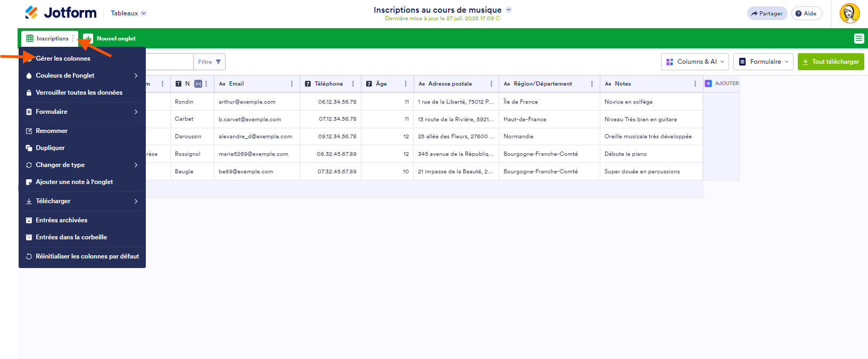Click the Notes column header
This screenshot has height=359, width=868.
point(651,84)
